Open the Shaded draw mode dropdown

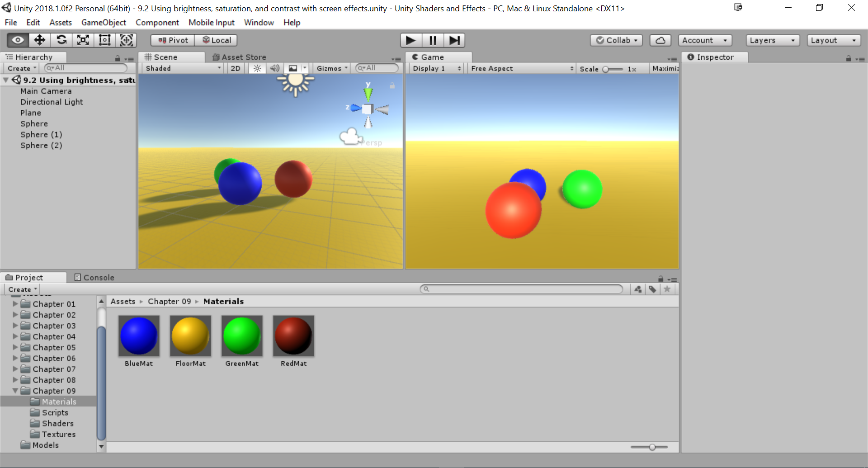[x=183, y=68]
